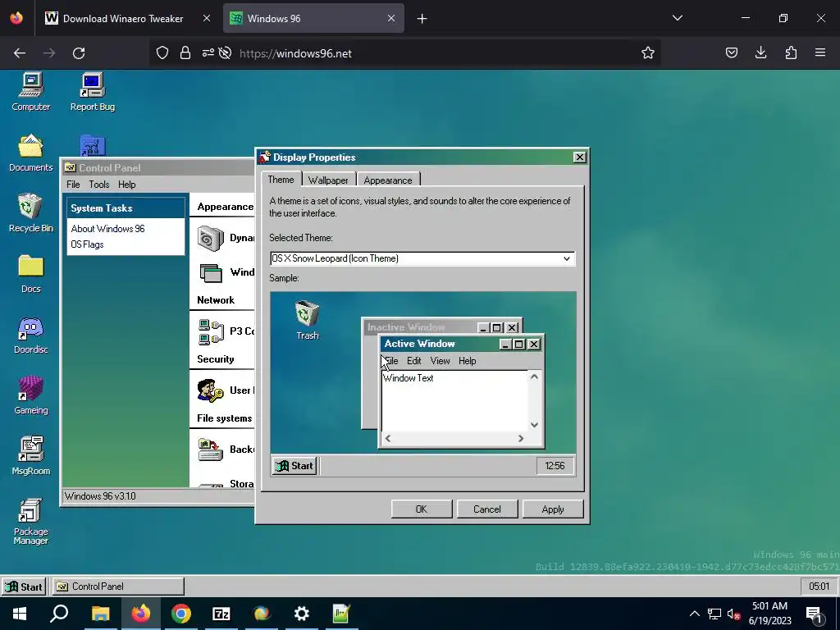This screenshot has width=840, height=630.
Task: Click the scroll down arrow in sample window
Action: [x=534, y=425]
